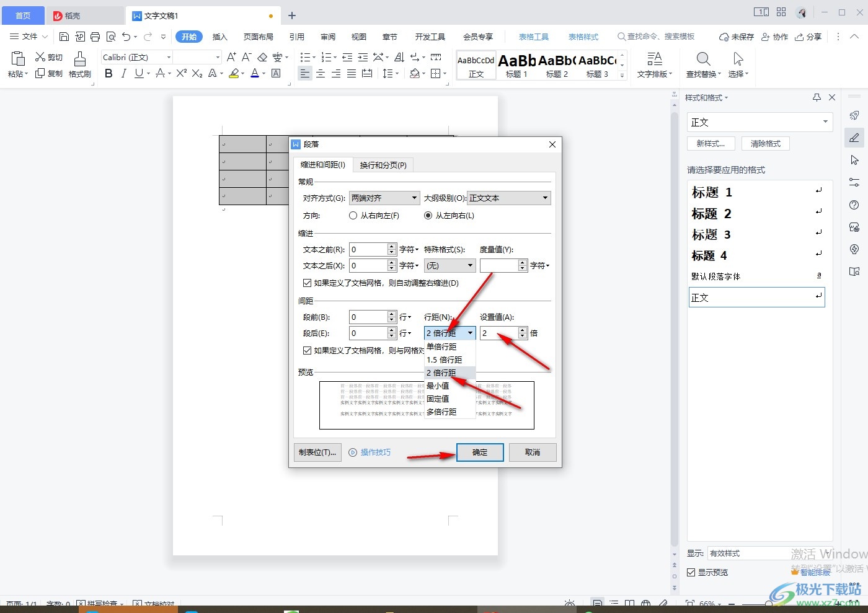The height and width of the screenshot is (613, 868).
Task: Close the 段落 paragraph dialog
Action: [552, 144]
